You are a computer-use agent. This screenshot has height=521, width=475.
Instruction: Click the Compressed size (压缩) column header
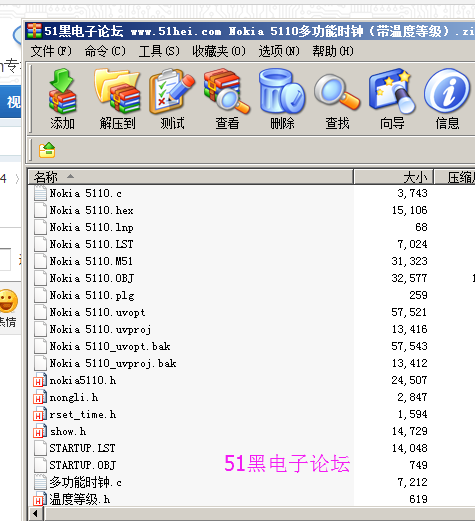tap(455, 177)
